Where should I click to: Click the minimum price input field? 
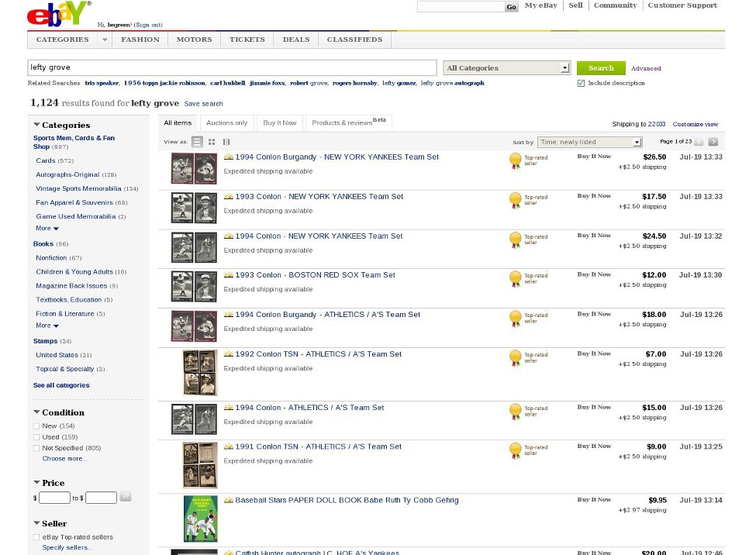coord(54,498)
